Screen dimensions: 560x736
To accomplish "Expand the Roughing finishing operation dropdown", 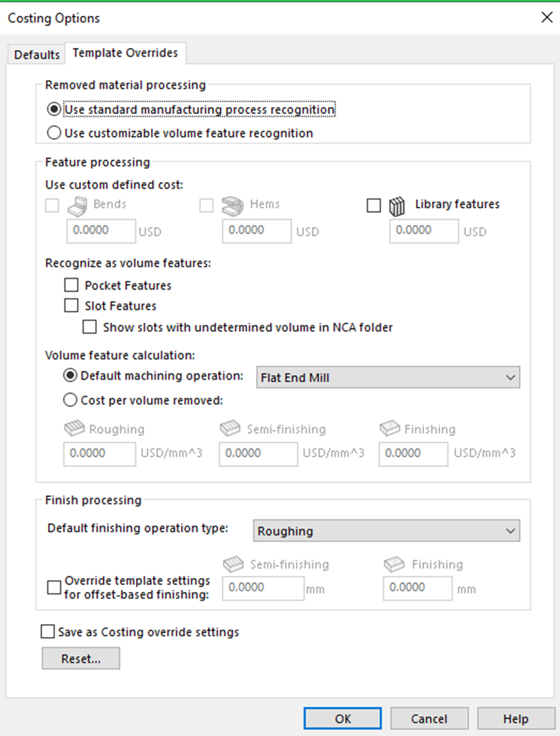I will click(386, 531).
